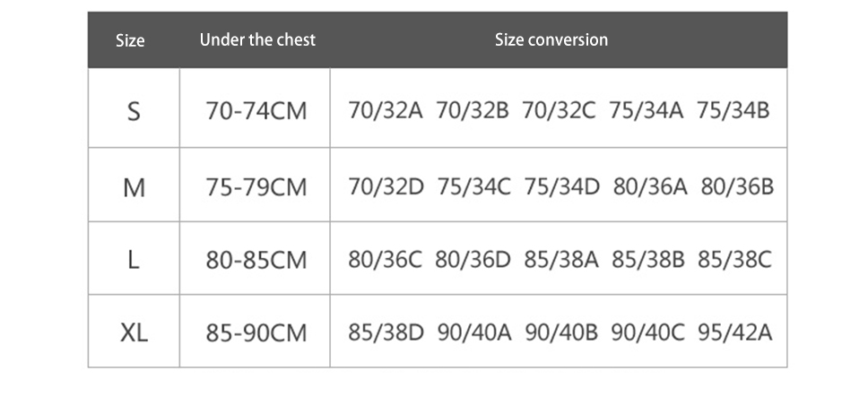Screen dimensions: 868x405
Task: Click the 95/42A size conversion
Action: (734, 333)
